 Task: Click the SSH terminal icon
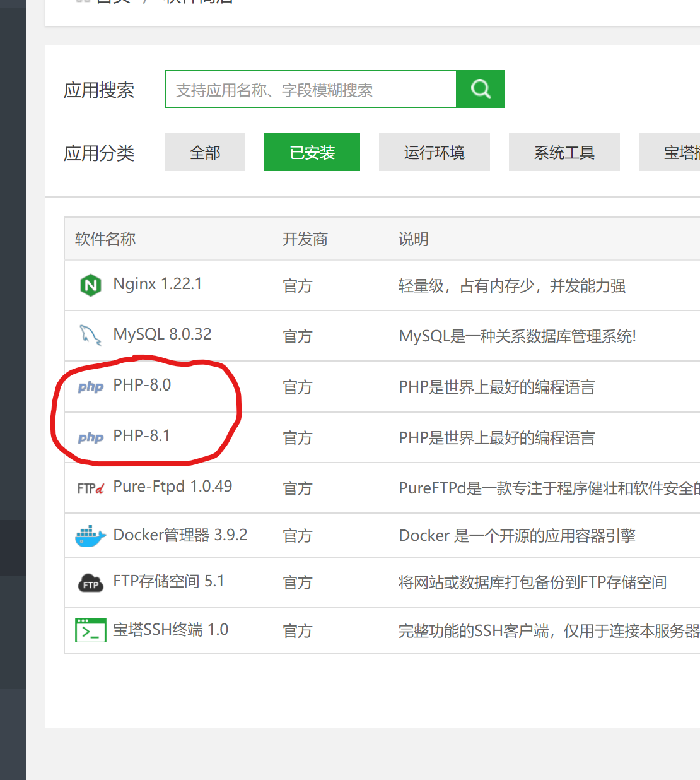(x=91, y=630)
